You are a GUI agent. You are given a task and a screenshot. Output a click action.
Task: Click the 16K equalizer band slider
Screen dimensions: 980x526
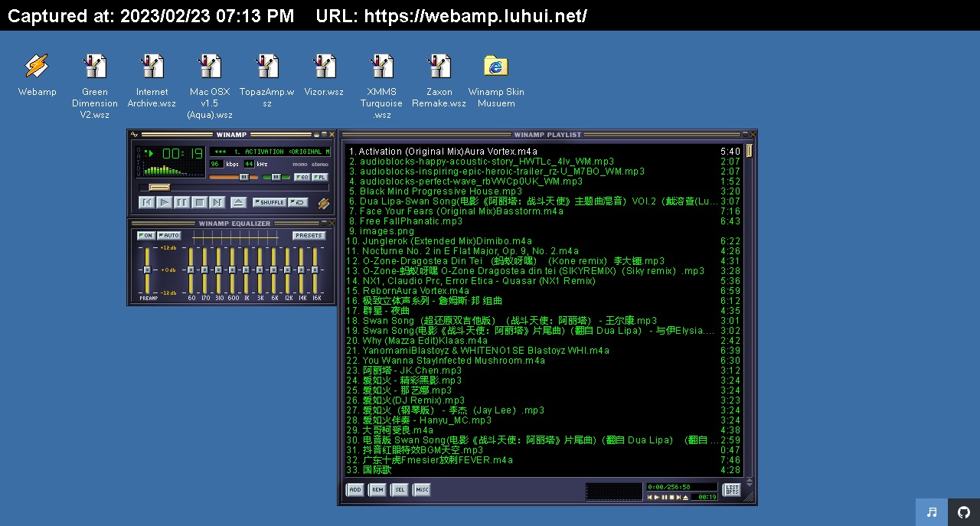point(315,270)
